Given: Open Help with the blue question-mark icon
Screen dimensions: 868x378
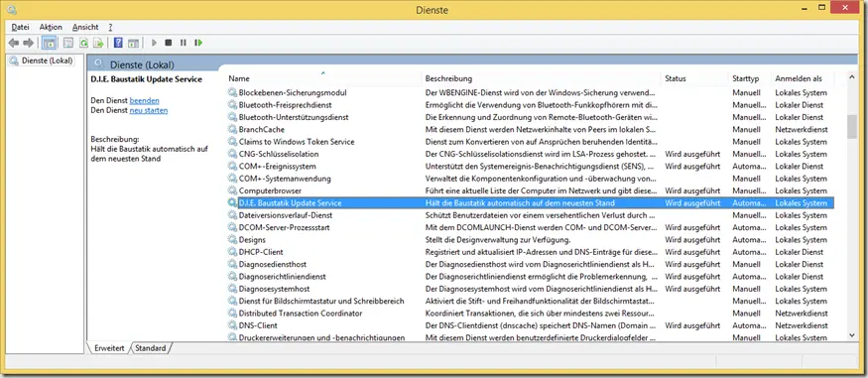Looking at the screenshot, I should pyautogui.click(x=118, y=43).
